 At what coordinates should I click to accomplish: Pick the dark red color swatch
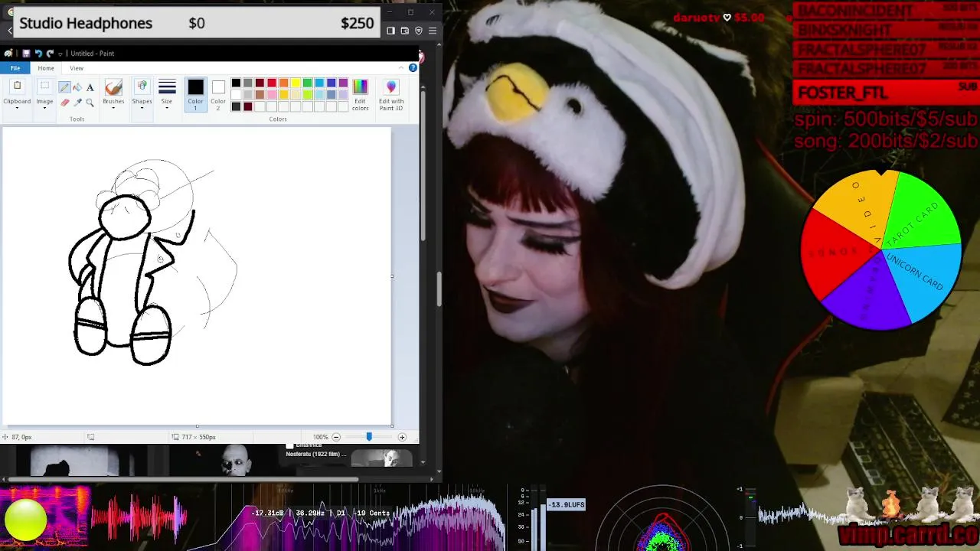[260, 83]
